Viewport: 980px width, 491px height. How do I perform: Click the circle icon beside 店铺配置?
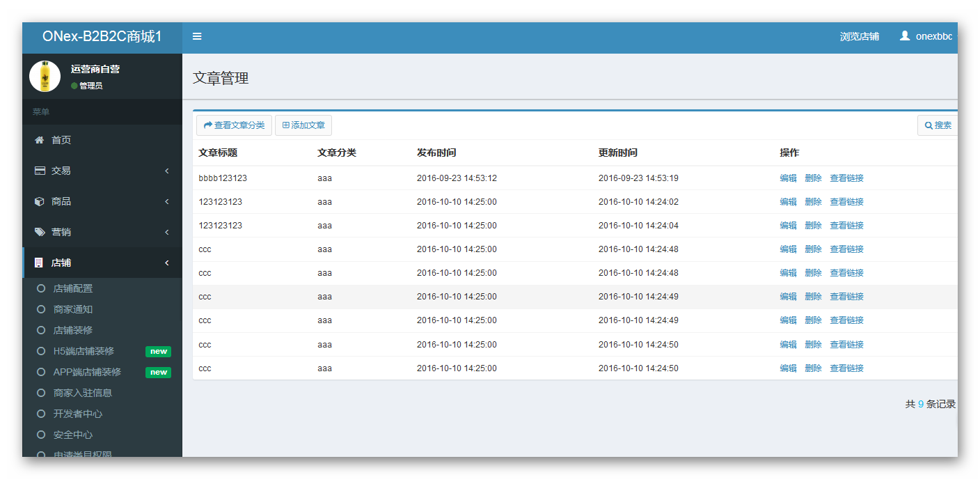(41, 288)
